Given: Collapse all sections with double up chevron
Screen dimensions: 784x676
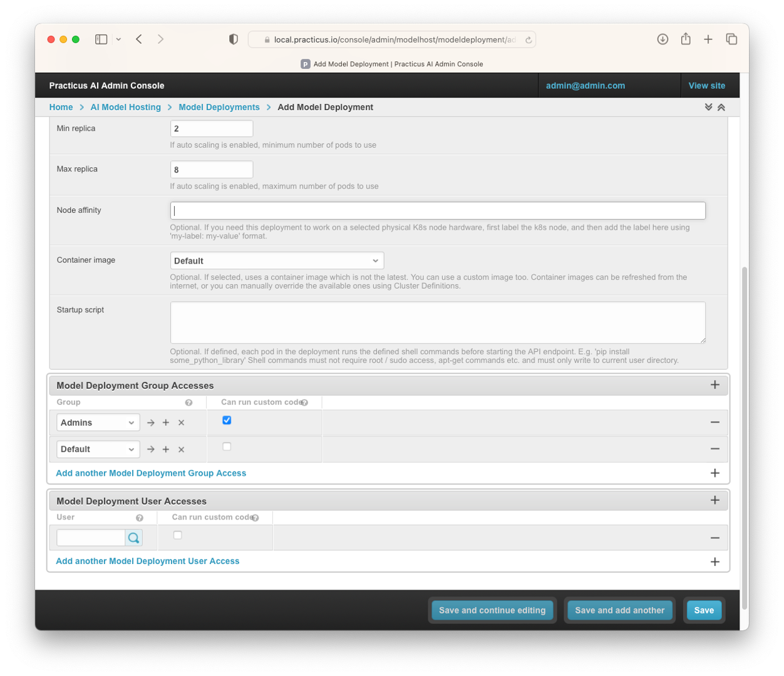Looking at the screenshot, I should click(x=721, y=107).
